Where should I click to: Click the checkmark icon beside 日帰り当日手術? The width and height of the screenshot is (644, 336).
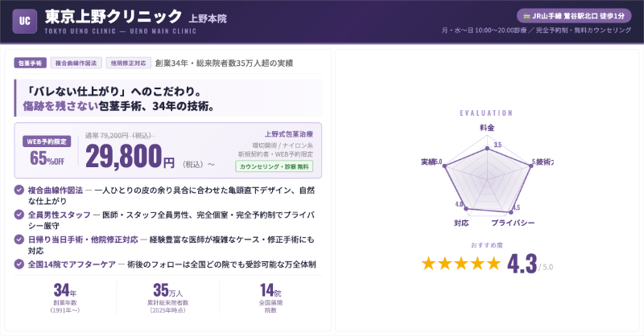pos(19,239)
